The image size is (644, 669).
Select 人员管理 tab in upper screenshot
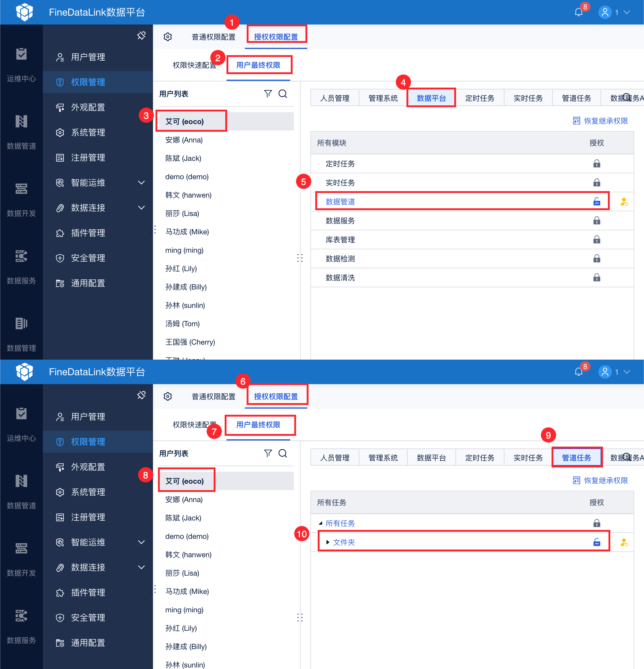(x=335, y=98)
